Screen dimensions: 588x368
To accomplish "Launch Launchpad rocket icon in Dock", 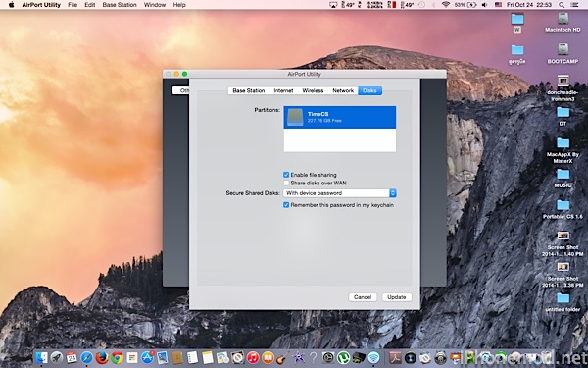I will 57,358.
